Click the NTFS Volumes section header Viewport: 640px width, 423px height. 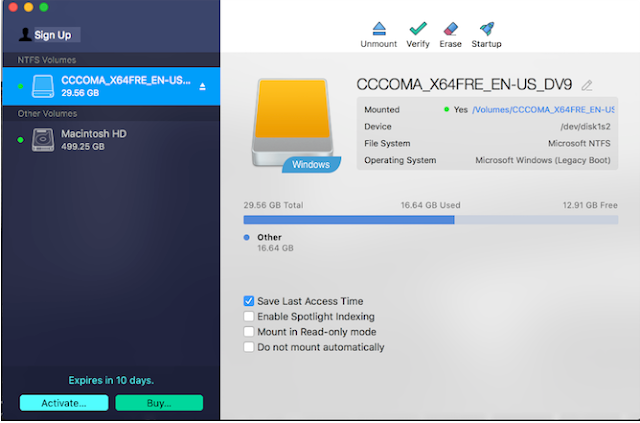(x=47, y=60)
